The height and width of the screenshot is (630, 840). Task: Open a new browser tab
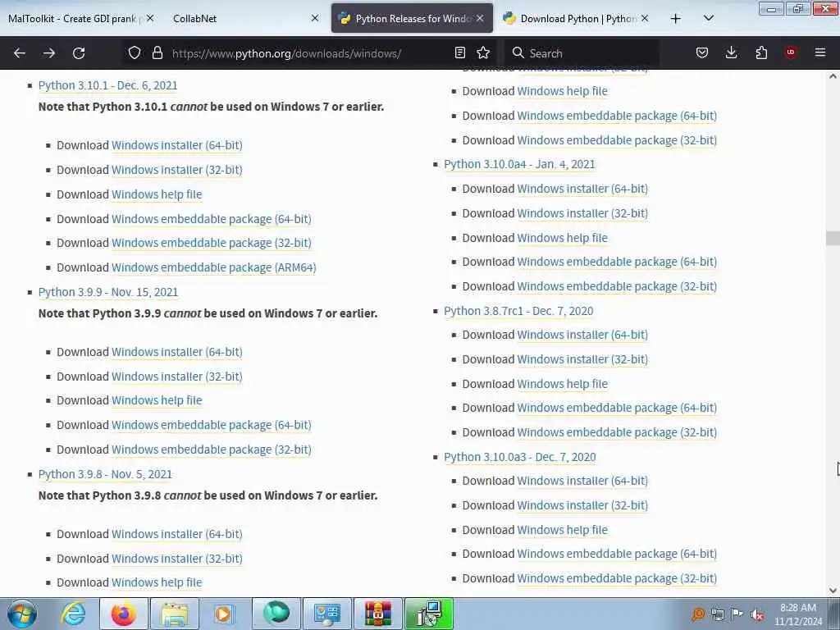pyautogui.click(x=676, y=19)
